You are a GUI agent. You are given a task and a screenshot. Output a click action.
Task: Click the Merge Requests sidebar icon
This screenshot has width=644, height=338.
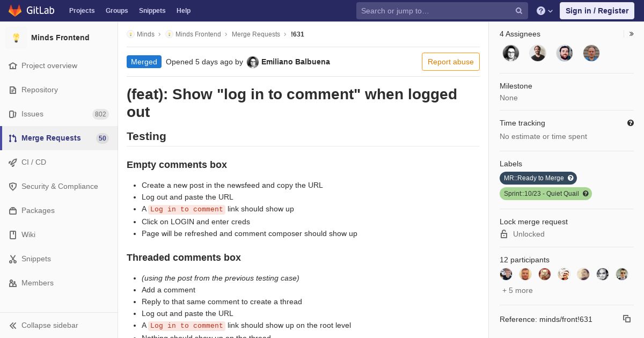click(x=13, y=138)
